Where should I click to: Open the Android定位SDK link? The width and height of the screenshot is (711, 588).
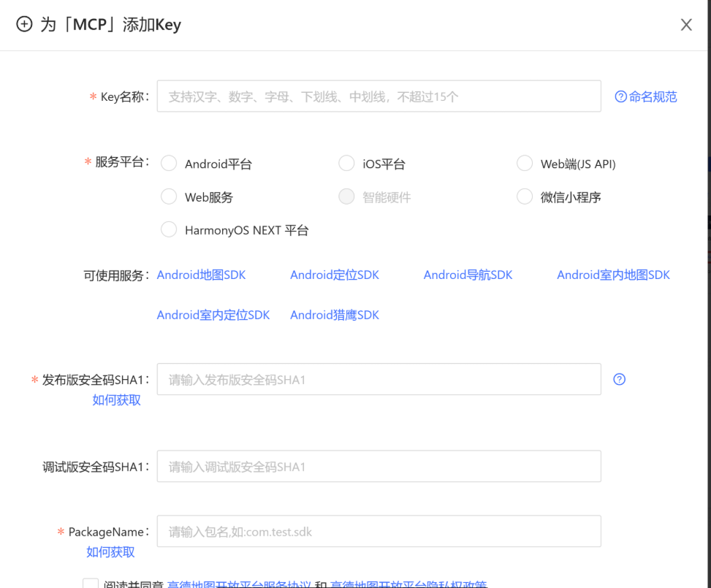click(334, 275)
